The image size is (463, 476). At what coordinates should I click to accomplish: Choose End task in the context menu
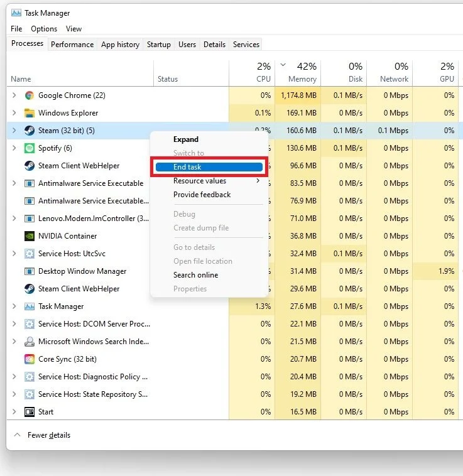pos(209,167)
